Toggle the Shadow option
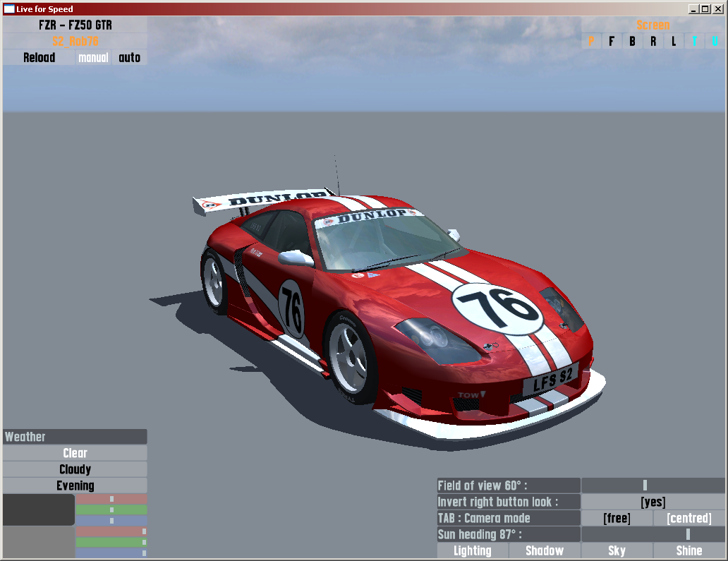Image resolution: width=728 pixels, height=561 pixels. tap(545, 550)
